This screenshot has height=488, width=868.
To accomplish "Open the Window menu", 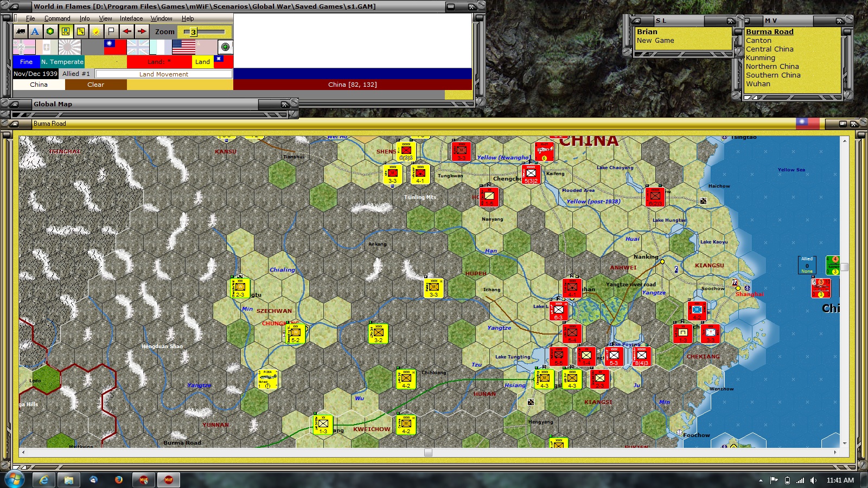I will 161,18.
